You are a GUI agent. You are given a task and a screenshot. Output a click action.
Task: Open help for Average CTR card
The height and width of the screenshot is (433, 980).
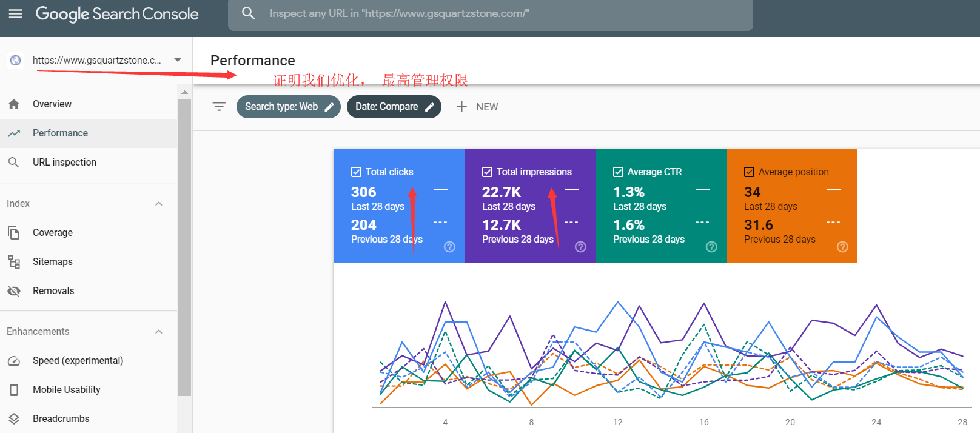[711, 247]
